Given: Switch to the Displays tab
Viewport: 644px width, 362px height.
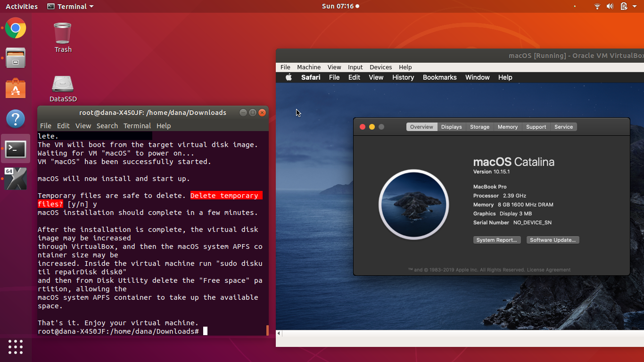Looking at the screenshot, I should (x=451, y=126).
